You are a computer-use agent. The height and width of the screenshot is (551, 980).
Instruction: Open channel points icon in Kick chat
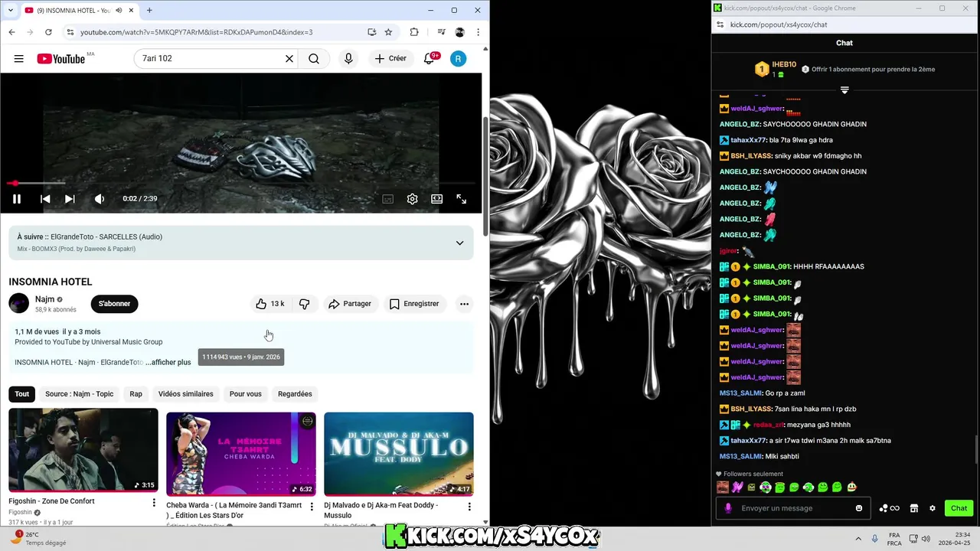point(889,508)
